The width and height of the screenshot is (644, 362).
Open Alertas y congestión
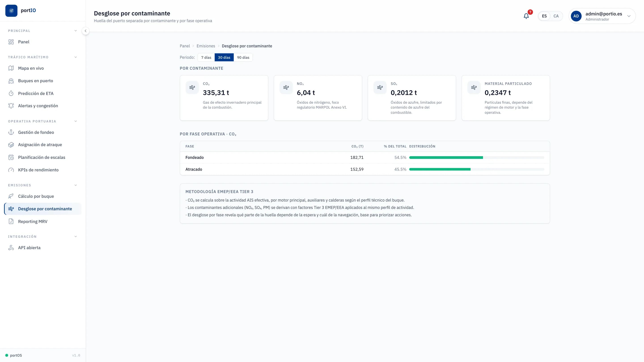point(43,106)
